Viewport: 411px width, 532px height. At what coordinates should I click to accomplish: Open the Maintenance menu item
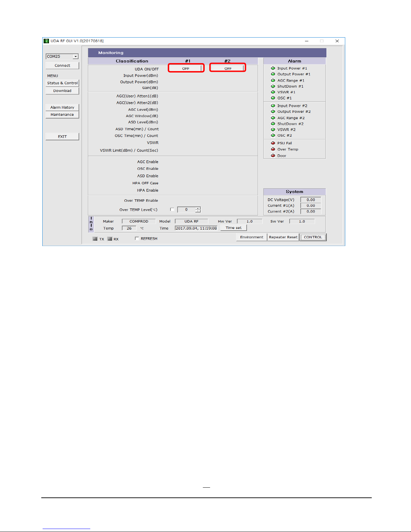tap(62, 114)
